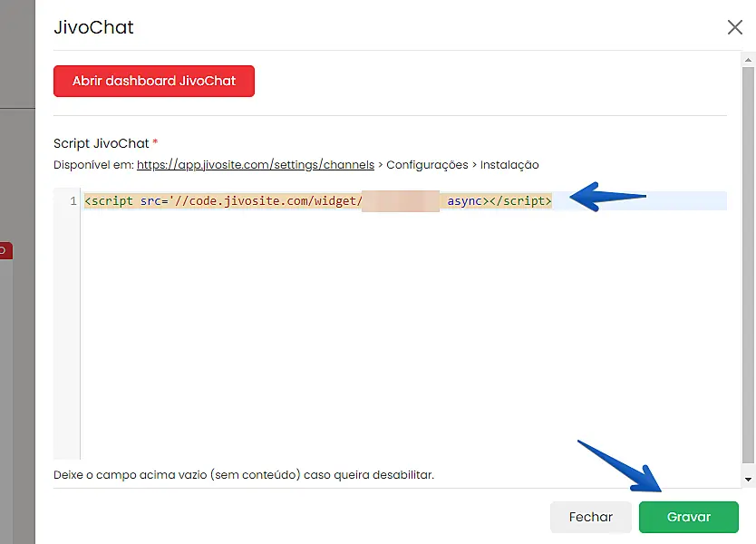
Task: Close the JivoChat dialog with the X
Action: pyautogui.click(x=735, y=27)
